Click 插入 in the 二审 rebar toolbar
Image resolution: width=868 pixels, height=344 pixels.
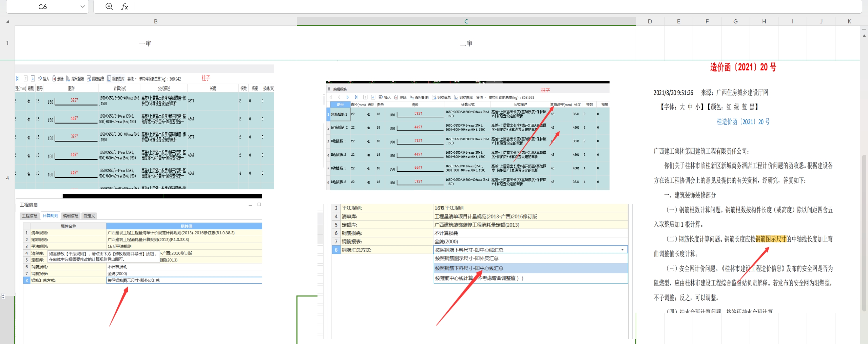coord(385,97)
